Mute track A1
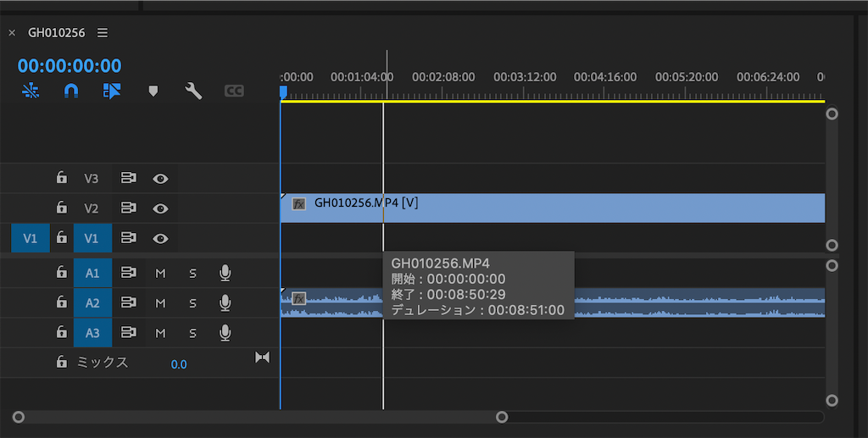Viewport: 868px width, 438px height. click(160, 273)
